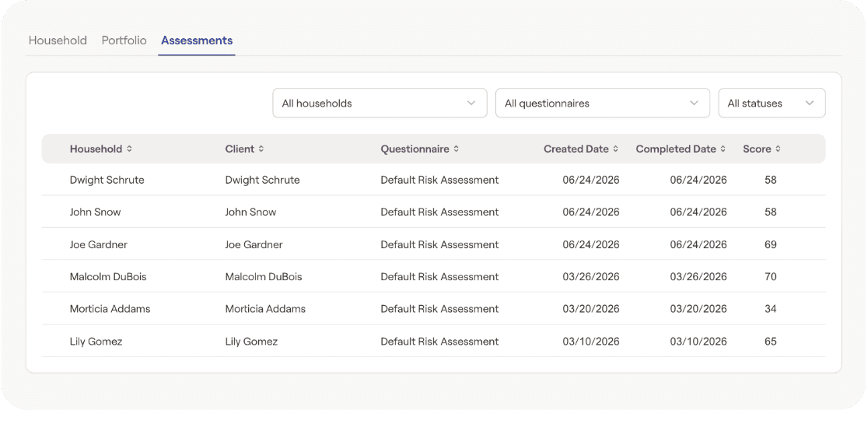Click the sort arrows beside Questionnaire
Screen dimensions: 868x428
pos(456,149)
